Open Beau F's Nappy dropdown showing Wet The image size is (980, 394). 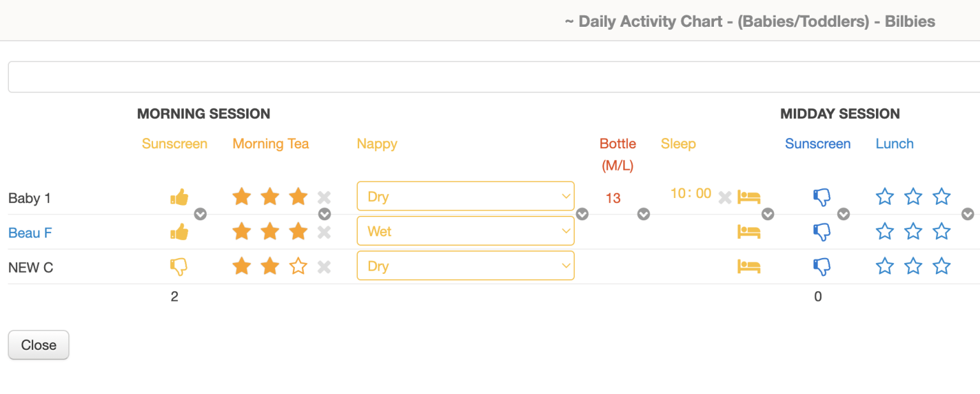coord(465,231)
